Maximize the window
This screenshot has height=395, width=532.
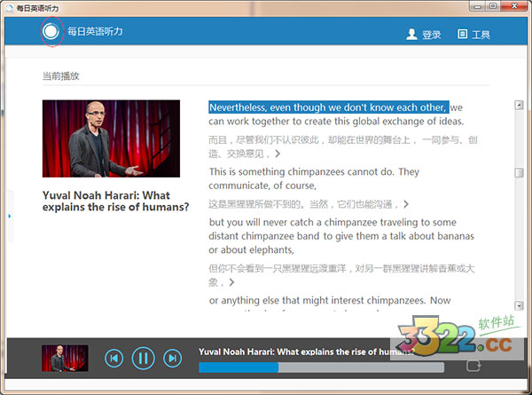[493, 6]
